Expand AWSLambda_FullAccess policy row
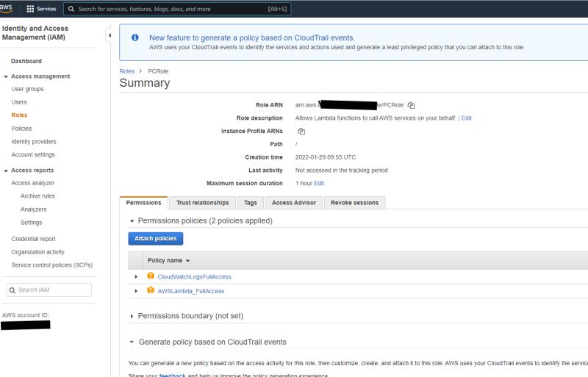588x377 pixels. click(136, 291)
